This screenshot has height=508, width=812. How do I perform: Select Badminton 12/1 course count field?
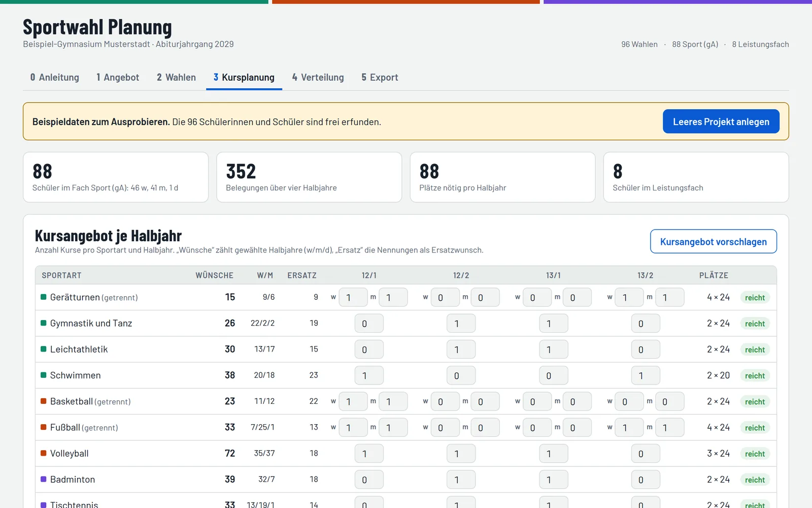(x=369, y=480)
